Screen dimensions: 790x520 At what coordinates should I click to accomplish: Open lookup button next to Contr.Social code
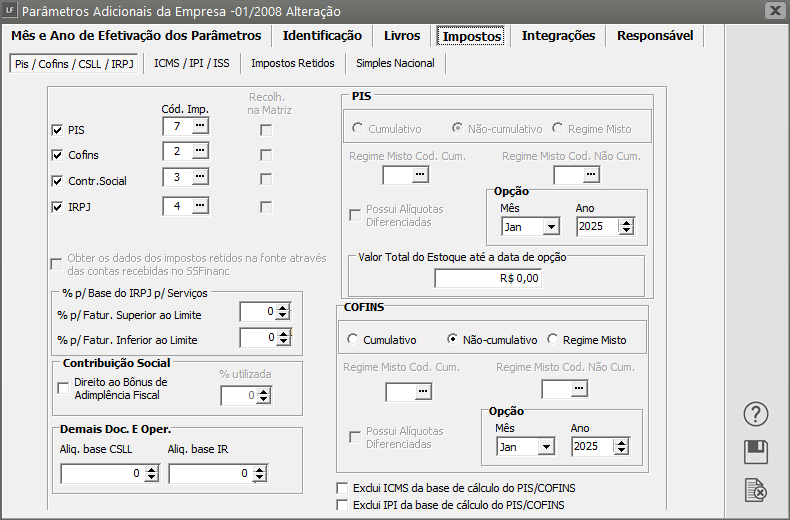pos(200,178)
